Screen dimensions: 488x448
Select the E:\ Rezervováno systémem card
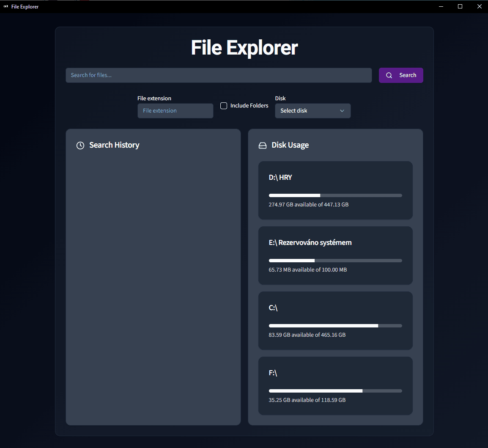(x=335, y=256)
